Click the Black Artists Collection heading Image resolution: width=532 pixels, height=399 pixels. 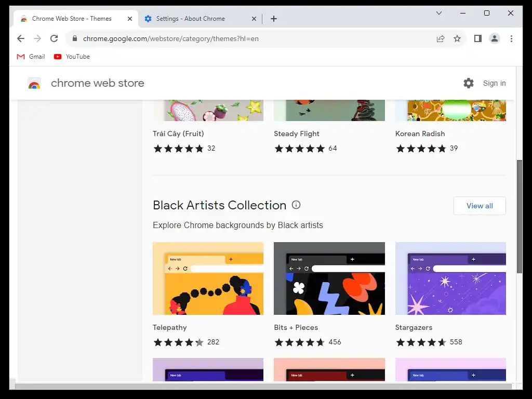point(220,205)
